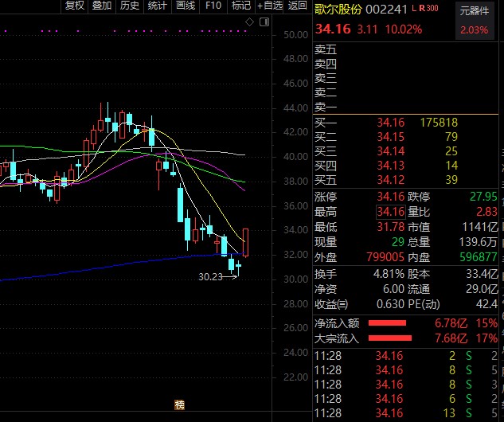Open the 复权 adjustment menu

[74, 6]
